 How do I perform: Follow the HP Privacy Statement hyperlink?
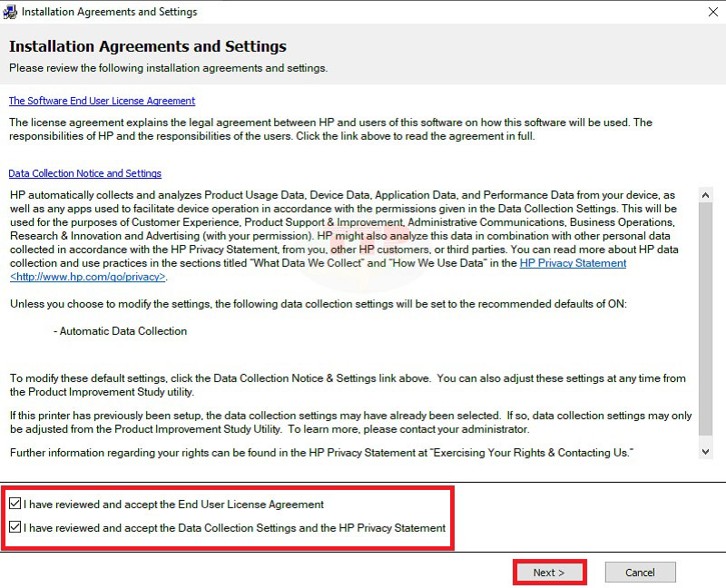coord(573,263)
